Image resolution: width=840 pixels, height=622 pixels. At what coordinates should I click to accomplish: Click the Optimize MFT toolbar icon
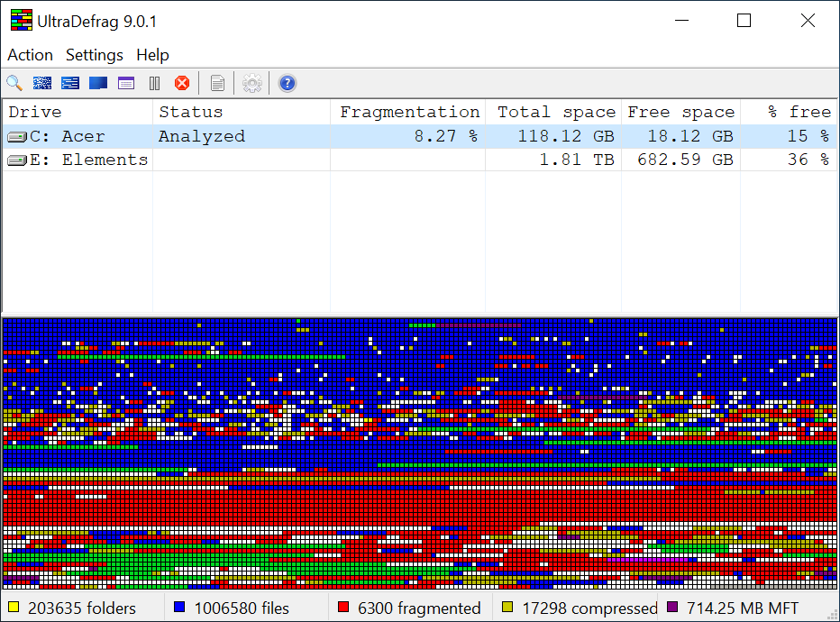(126, 84)
